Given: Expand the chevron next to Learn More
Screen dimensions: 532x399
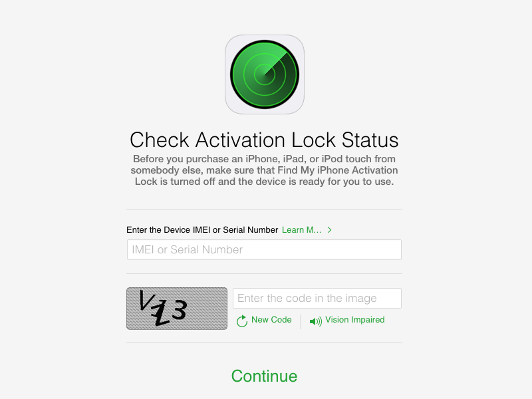Looking at the screenshot, I should pos(329,229).
